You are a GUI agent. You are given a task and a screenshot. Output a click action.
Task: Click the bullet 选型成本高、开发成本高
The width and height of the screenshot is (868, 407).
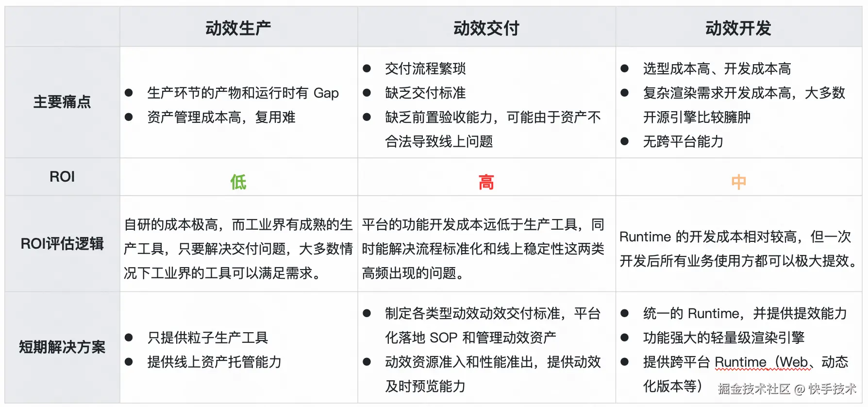point(717,68)
